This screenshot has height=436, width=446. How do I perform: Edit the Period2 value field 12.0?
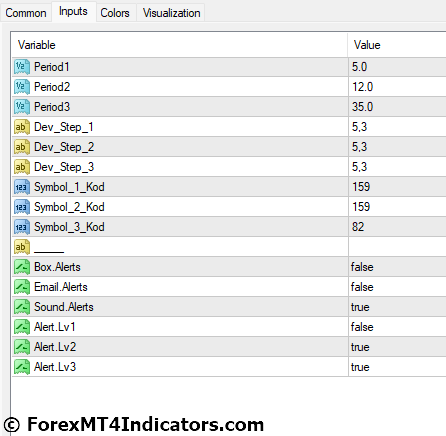397,87
